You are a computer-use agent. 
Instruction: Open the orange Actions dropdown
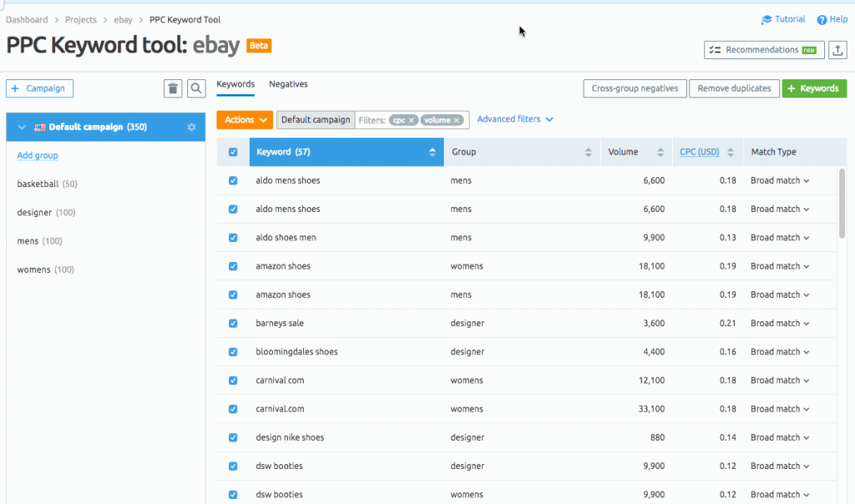click(x=245, y=119)
